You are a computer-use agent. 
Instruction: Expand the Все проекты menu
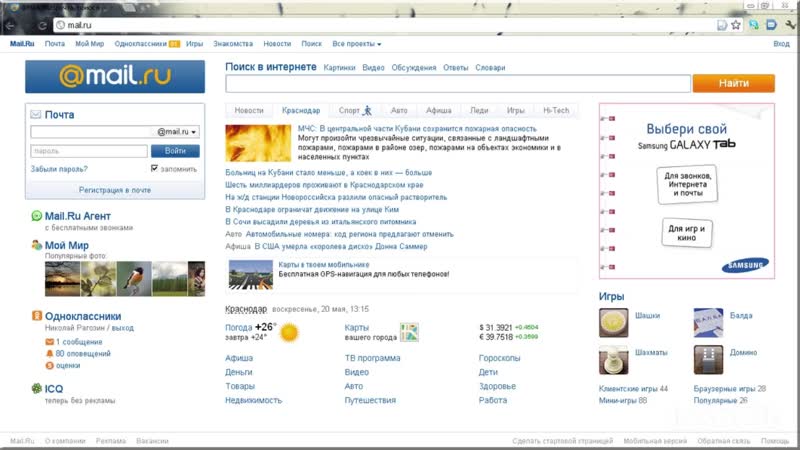point(357,44)
